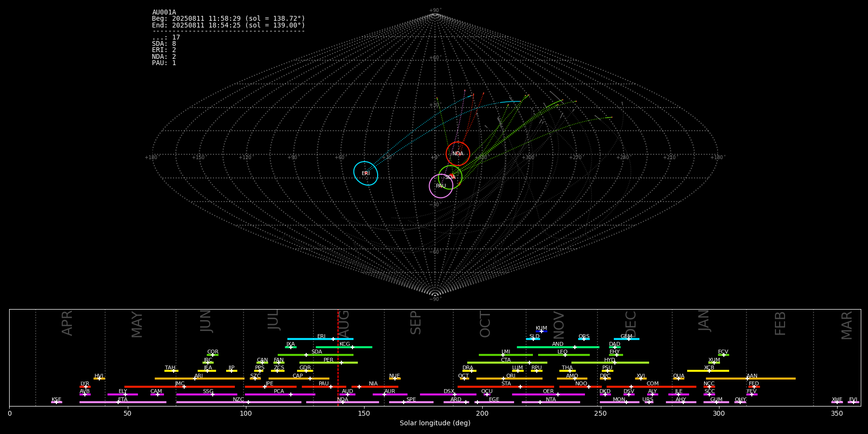868x434 pixels.
Task: Click the 'ERI: 2' count in the header list
Action: tap(164, 50)
